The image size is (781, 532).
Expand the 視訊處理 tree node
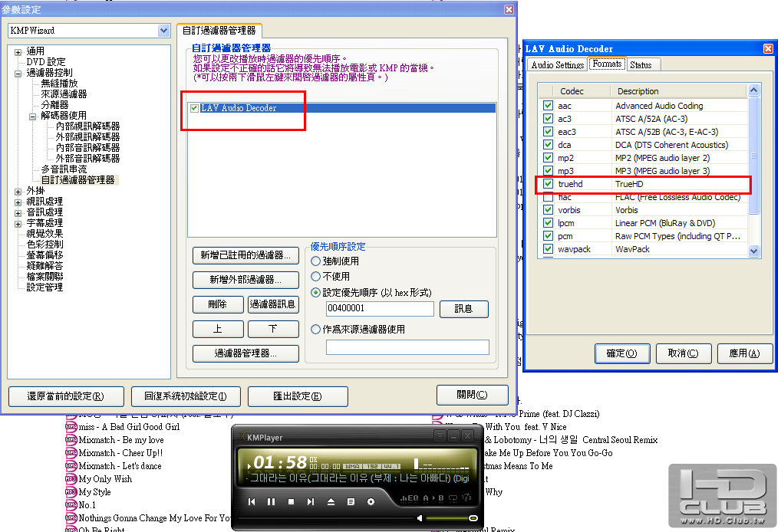18,202
